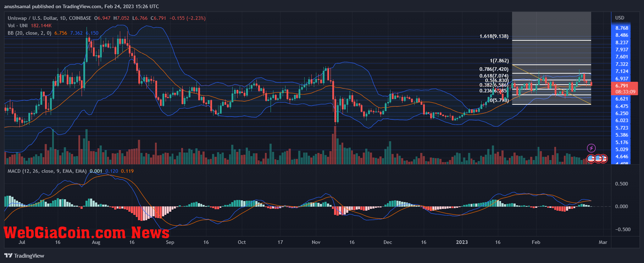Click the low value L6.766

pos(140,18)
